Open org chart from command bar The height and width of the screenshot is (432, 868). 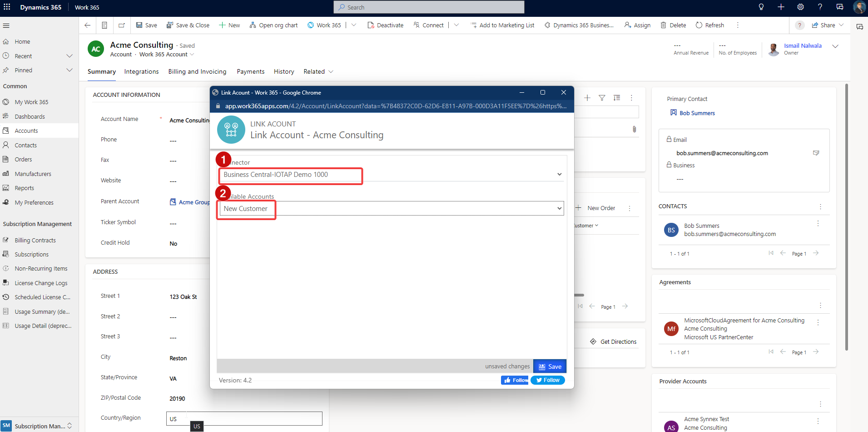[x=273, y=25]
